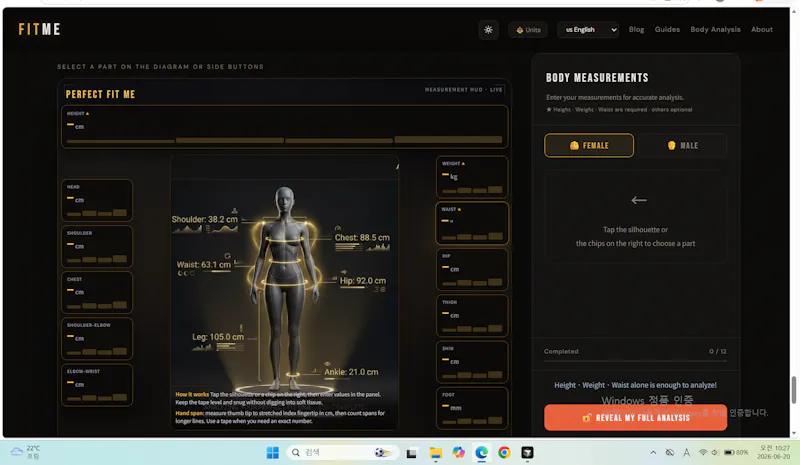Open Task View on the taskbar
This screenshot has height=465, width=800.
tap(412, 452)
